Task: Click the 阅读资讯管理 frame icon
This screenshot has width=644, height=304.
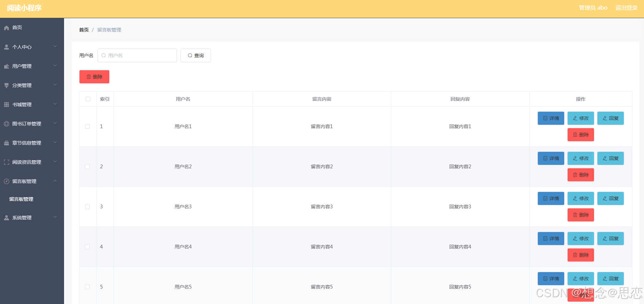Action: coord(7,162)
